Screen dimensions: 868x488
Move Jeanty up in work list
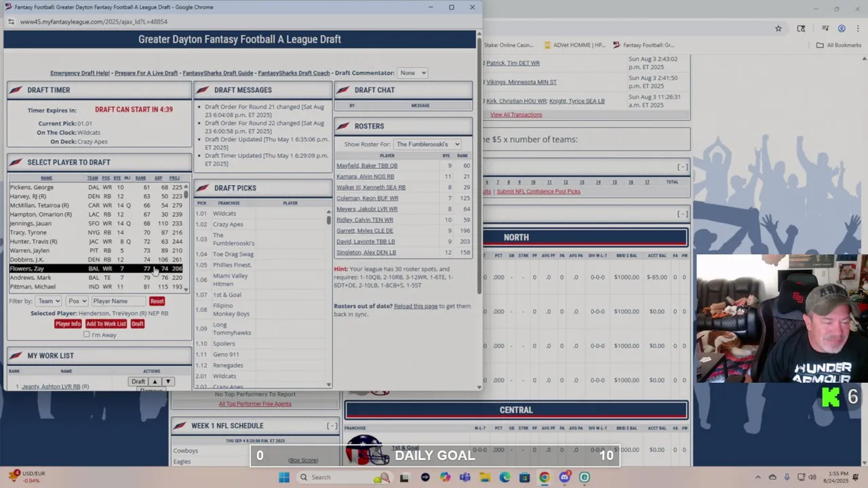[155, 382]
